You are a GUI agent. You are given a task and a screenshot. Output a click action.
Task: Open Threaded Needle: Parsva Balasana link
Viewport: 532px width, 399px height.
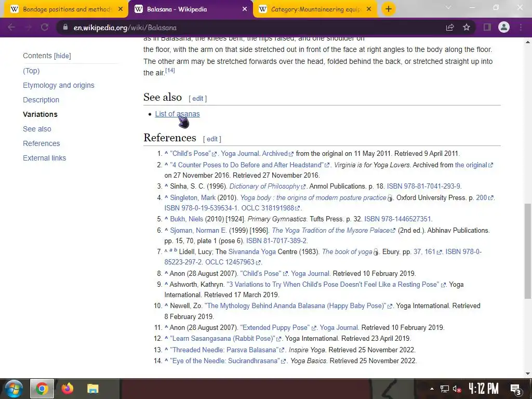pyautogui.click(x=227, y=350)
